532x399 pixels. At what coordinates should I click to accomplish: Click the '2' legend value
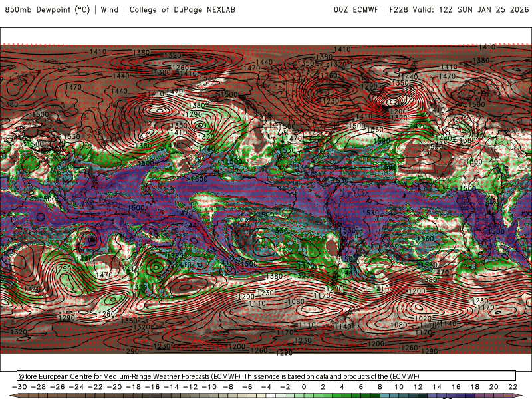[323, 387]
